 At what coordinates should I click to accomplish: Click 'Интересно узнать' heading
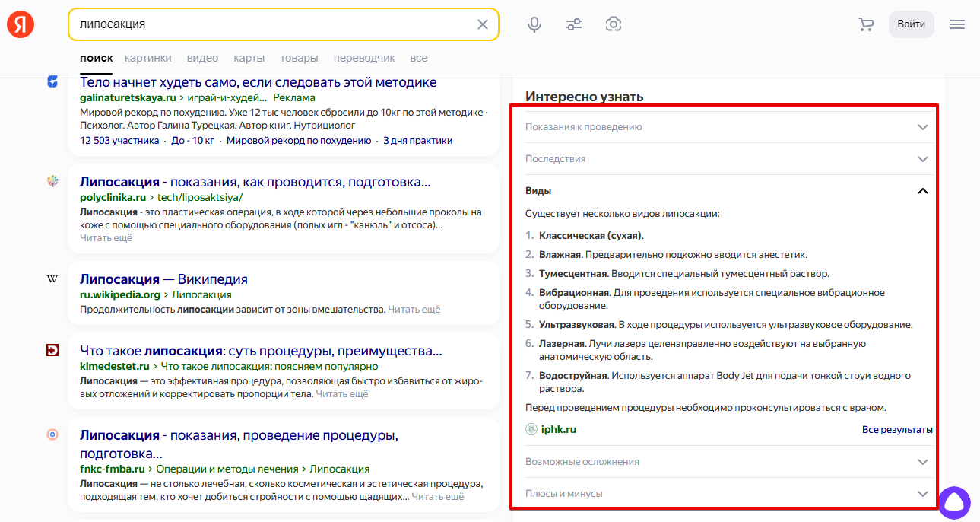click(x=585, y=97)
